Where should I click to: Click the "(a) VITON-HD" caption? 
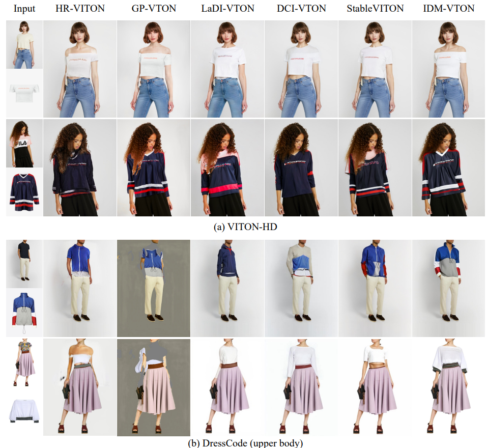[x=245, y=227]
